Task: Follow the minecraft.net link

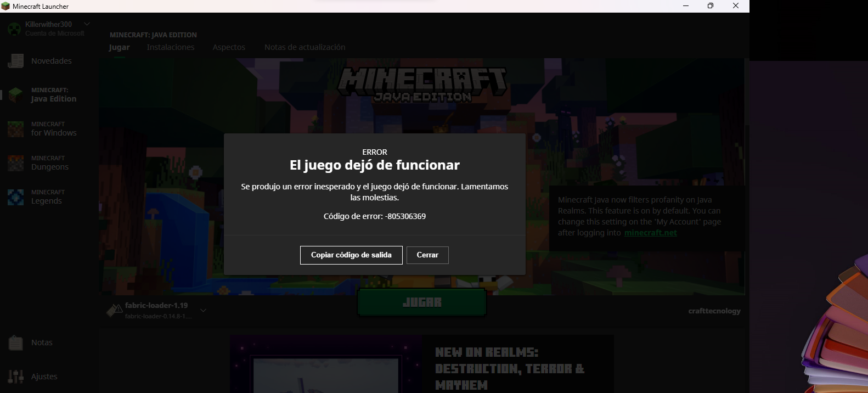Action: [x=651, y=233]
